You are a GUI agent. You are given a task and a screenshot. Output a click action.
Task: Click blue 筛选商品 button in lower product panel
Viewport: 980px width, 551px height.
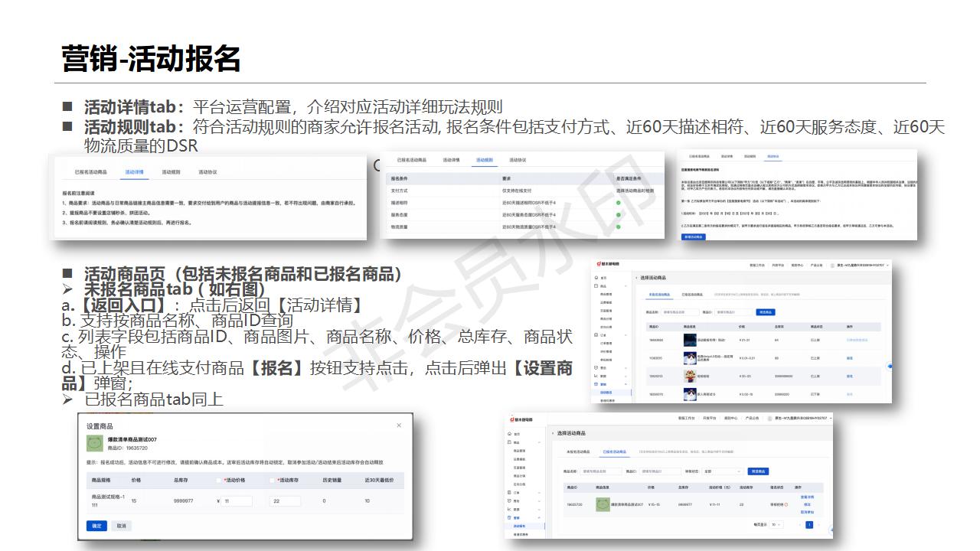pyautogui.click(x=758, y=471)
